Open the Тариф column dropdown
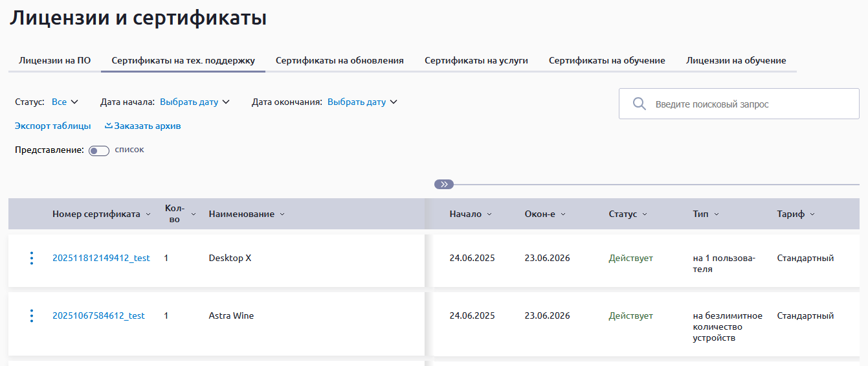The width and height of the screenshot is (868, 366). pyautogui.click(x=812, y=214)
